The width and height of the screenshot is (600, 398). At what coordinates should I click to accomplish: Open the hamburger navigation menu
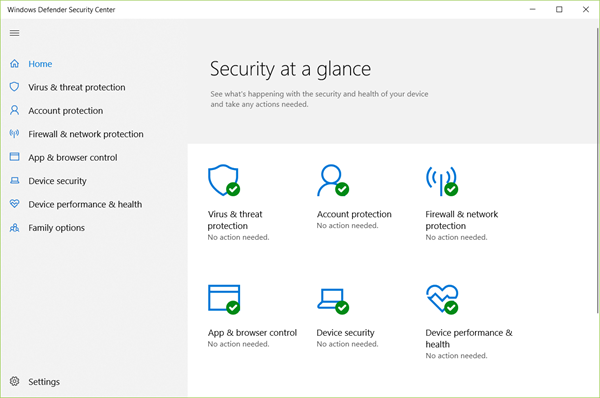15,33
